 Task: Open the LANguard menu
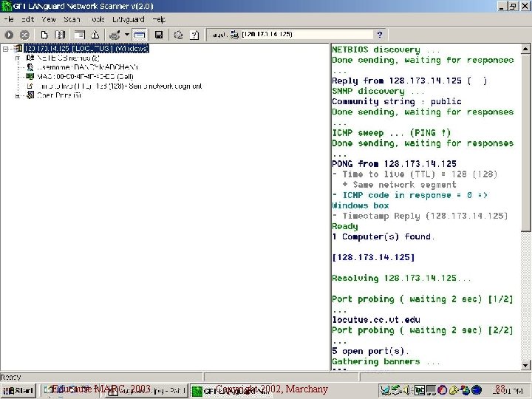pos(129,19)
